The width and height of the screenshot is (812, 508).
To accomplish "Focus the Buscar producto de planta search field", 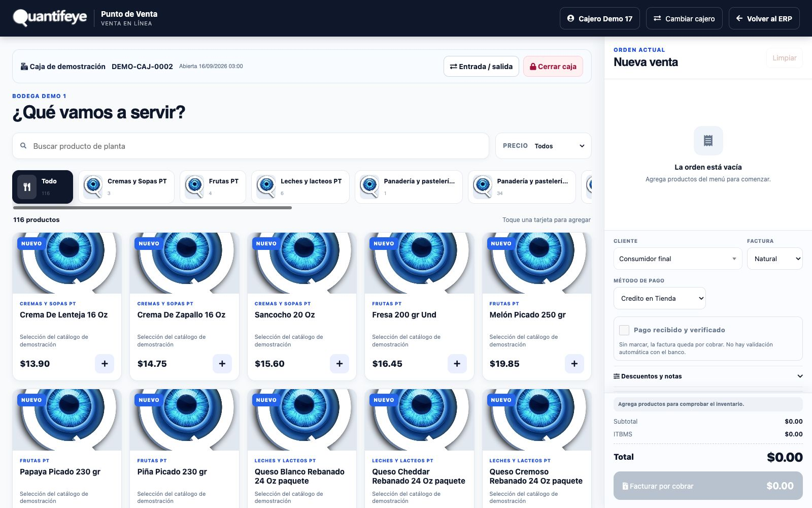I will 251,146.
